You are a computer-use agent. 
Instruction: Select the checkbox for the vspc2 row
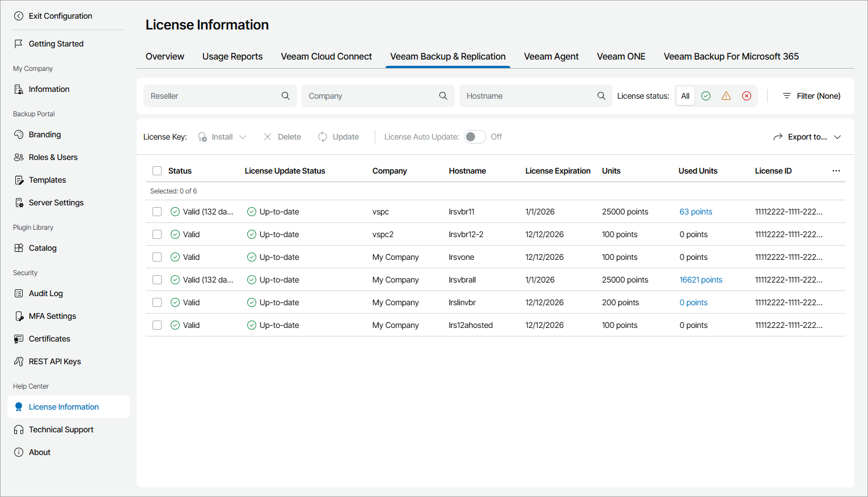click(x=157, y=234)
